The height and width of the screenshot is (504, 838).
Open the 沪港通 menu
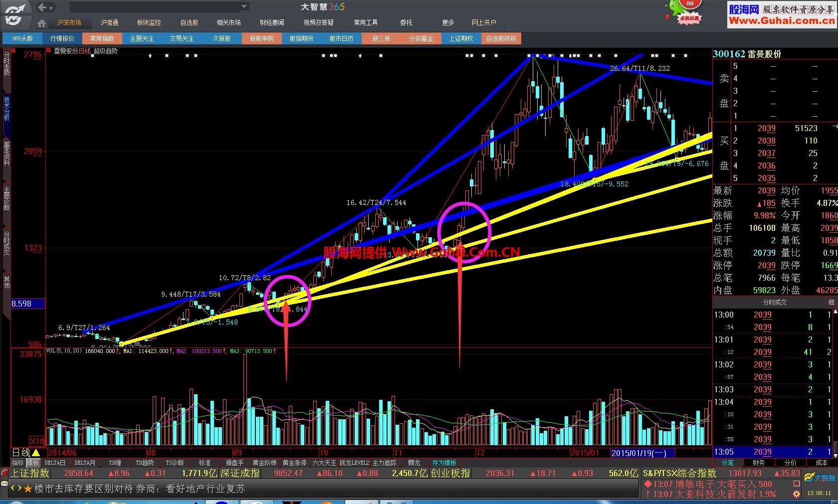[109, 22]
